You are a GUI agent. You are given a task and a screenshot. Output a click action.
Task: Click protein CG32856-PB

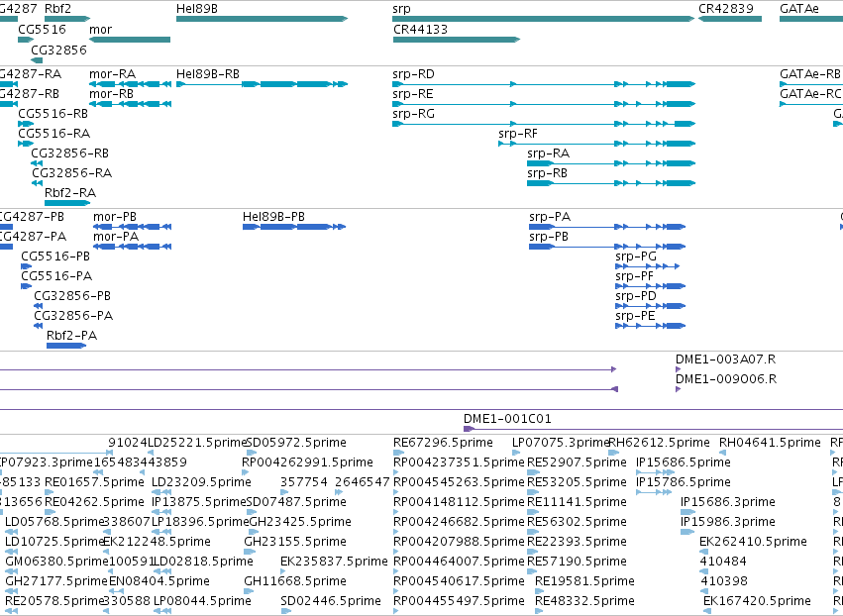[39, 306]
